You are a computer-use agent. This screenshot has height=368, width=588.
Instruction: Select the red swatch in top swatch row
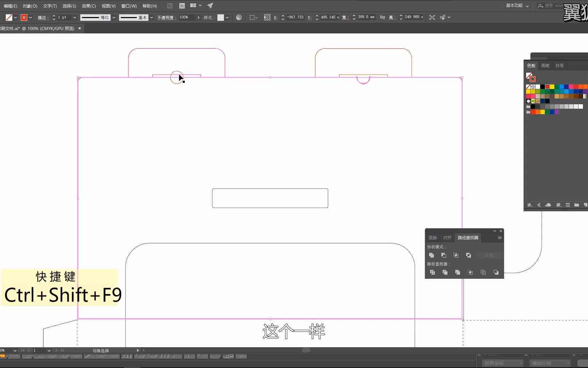547,87
